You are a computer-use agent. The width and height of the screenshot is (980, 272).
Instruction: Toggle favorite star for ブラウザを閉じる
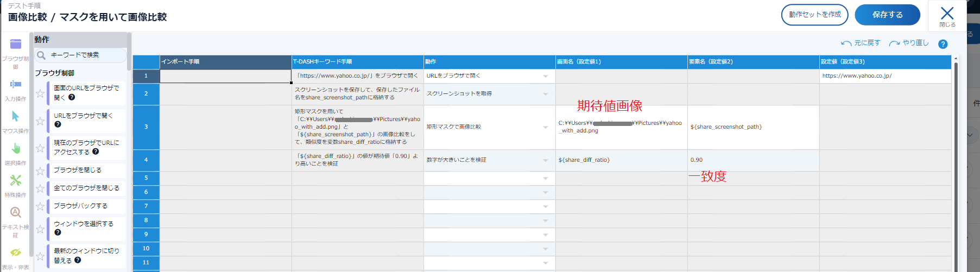tap(40, 170)
